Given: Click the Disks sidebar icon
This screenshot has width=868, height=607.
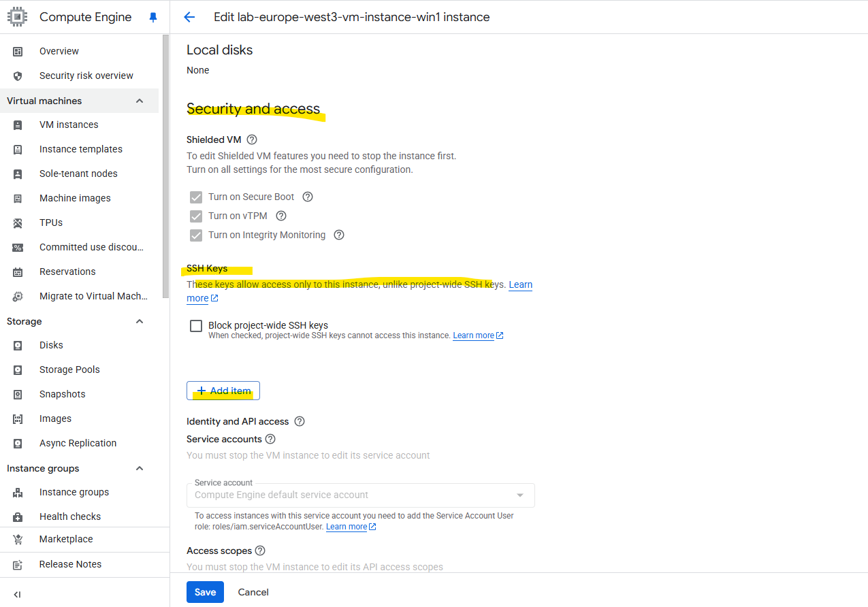Looking at the screenshot, I should click(18, 345).
